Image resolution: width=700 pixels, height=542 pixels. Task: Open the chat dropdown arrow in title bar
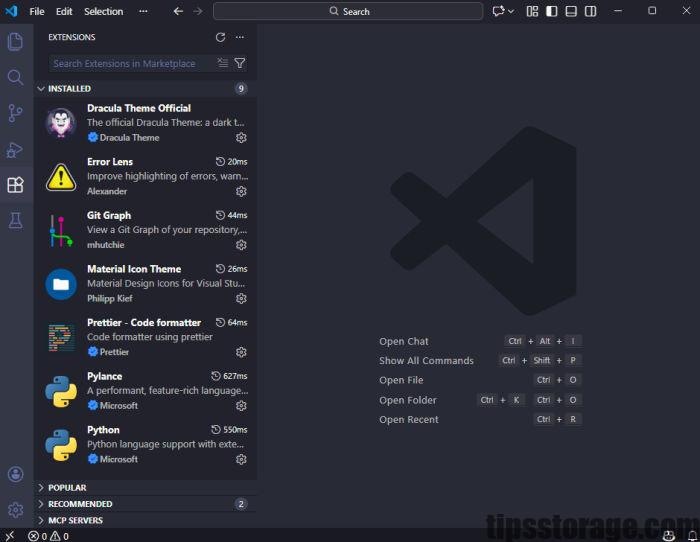511,11
